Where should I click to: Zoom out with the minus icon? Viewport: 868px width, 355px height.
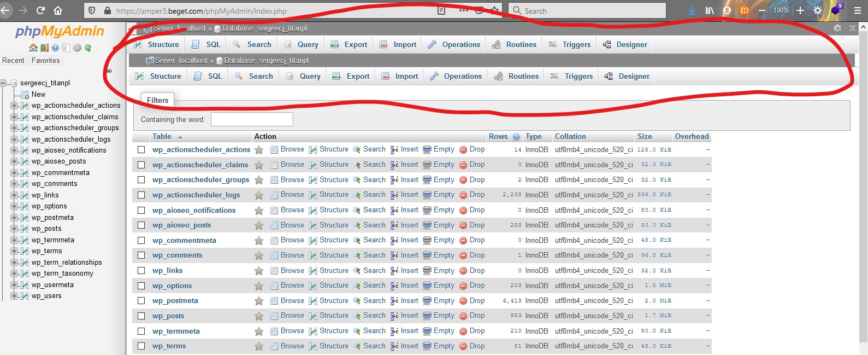coord(762,10)
